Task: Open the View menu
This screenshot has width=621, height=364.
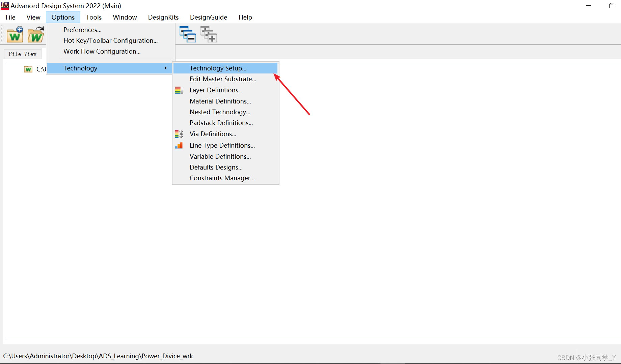Action: [33, 17]
